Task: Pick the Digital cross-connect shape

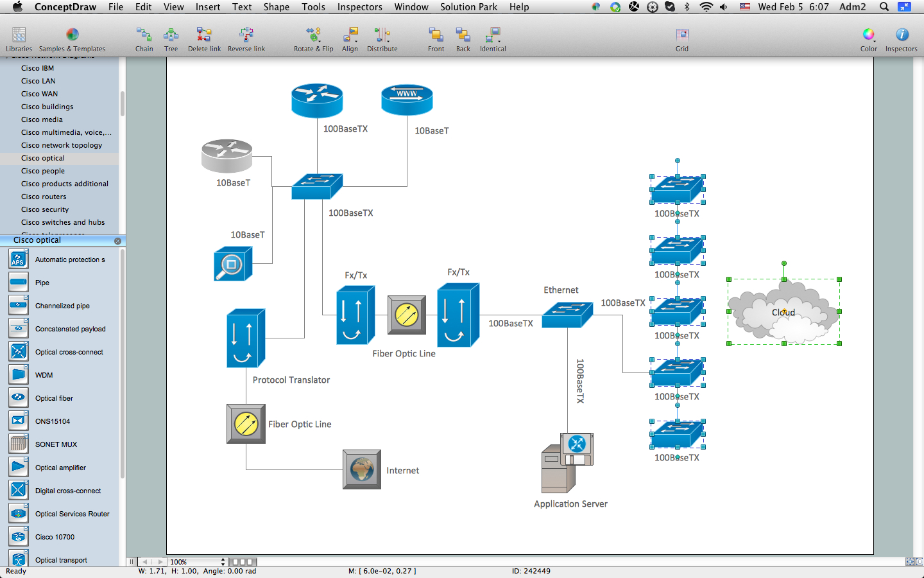Action: coord(19,491)
